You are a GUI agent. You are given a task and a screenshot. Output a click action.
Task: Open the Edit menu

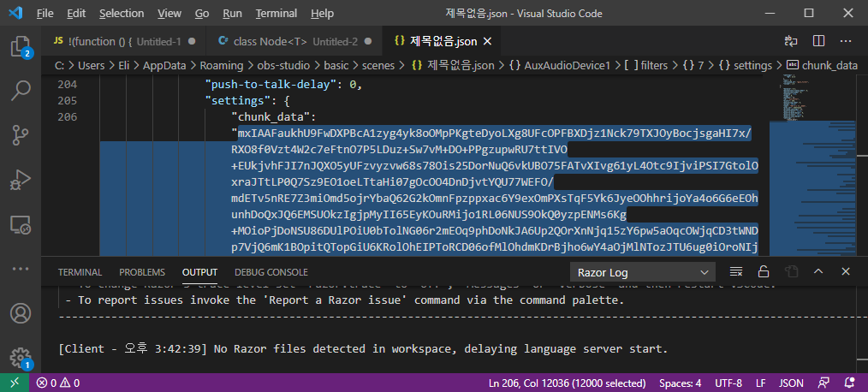(x=76, y=14)
